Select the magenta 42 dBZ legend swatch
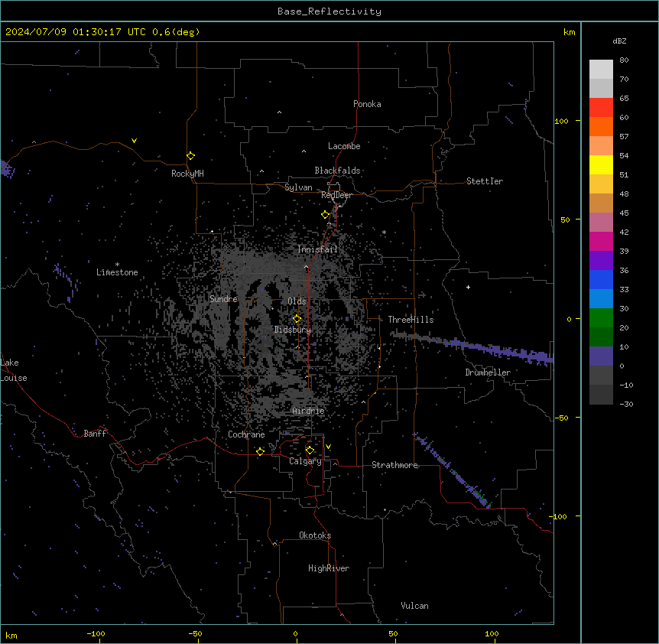 601,241
